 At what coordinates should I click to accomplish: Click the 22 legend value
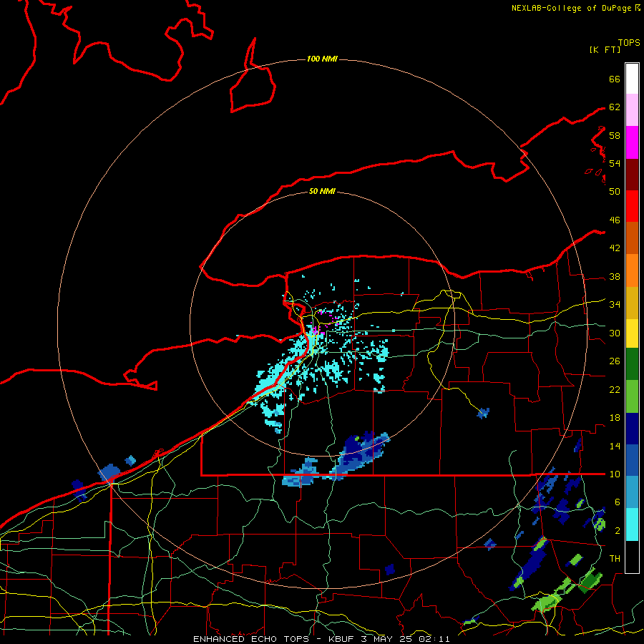point(615,390)
